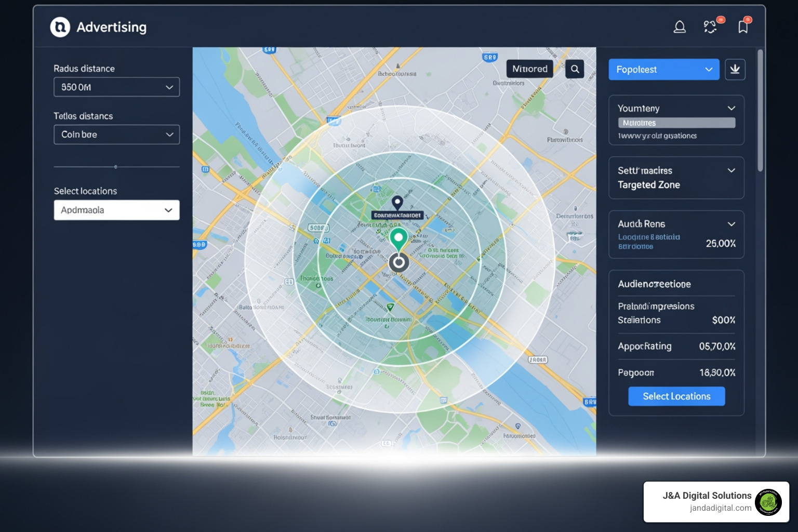This screenshot has height=532, width=798.
Task: Select the dark pin marker on map
Action: pyautogui.click(x=397, y=203)
